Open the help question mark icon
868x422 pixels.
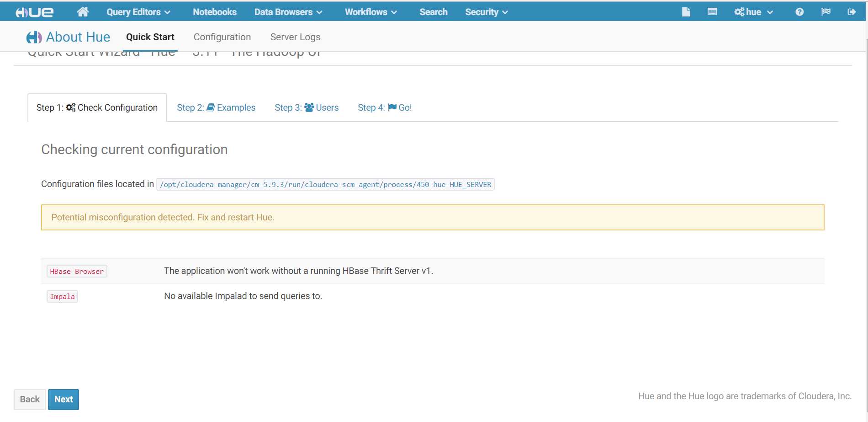coord(799,12)
